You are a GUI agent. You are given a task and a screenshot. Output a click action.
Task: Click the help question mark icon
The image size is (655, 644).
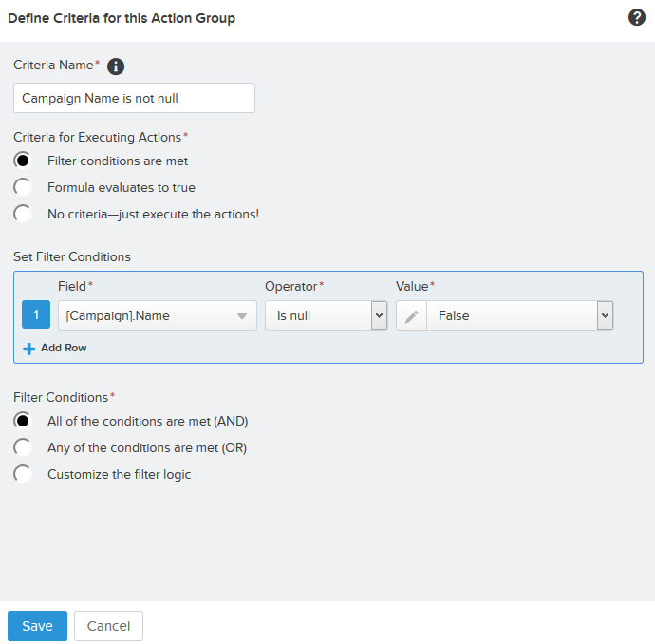click(x=637, y=18)
